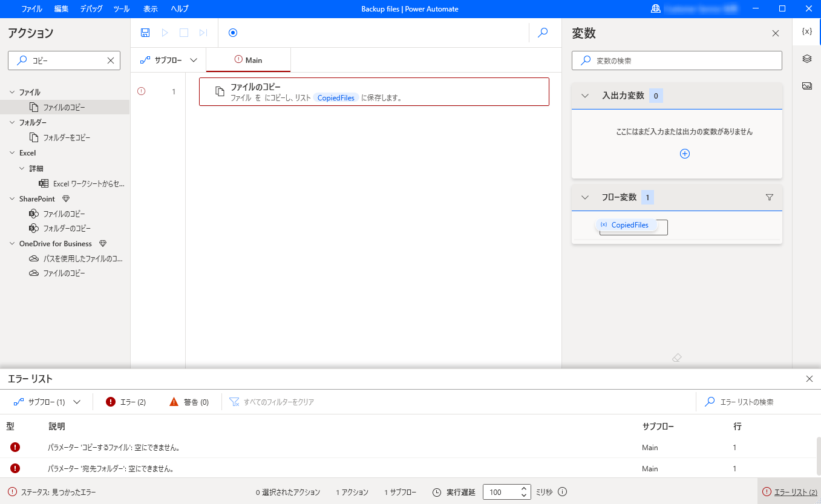Viewport: 821px width, 504px height.
Task: Switch to the Main tab
Action: [x=248, y=60]
